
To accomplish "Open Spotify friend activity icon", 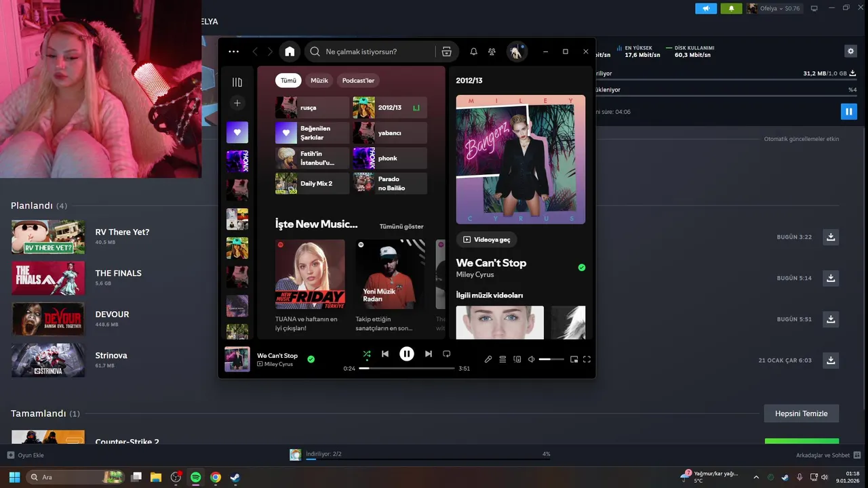I will coord(492,52).
